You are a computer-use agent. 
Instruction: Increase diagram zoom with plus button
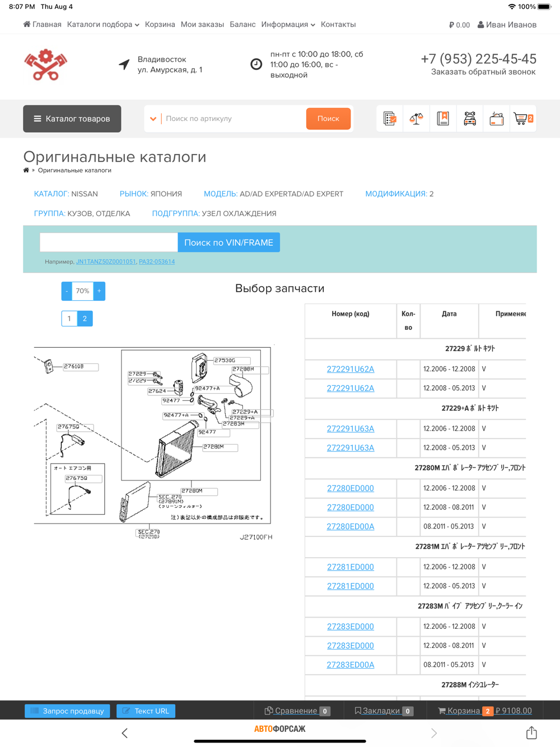pyautogui.click(x=99, y=291)
